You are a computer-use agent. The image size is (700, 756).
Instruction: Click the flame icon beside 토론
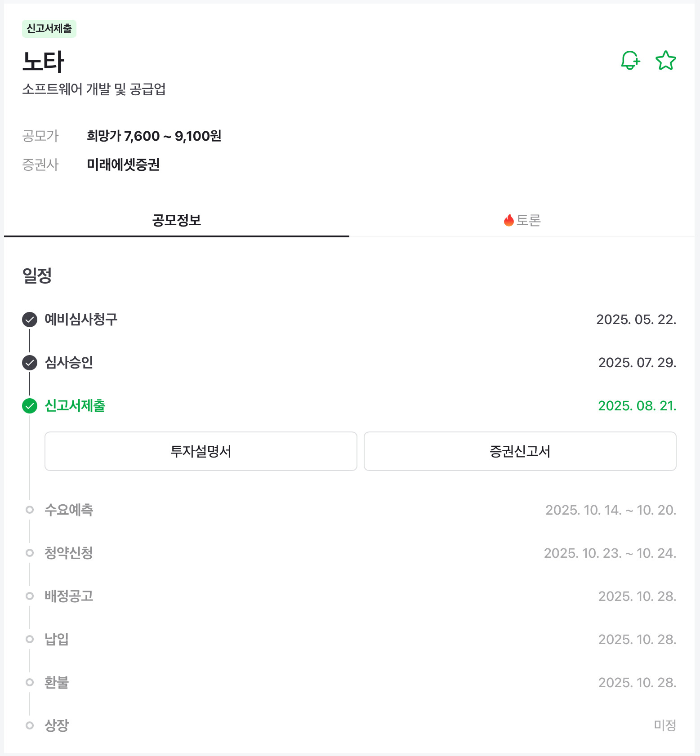pos(508,220)
